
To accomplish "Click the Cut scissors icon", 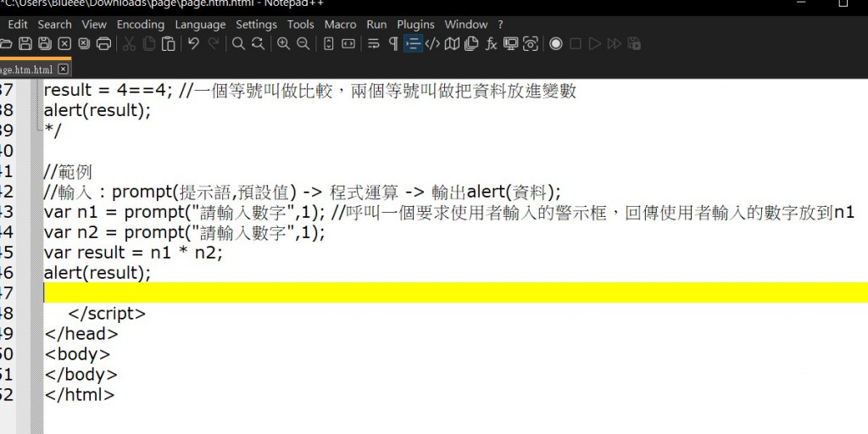I will [x=129, y=44].
